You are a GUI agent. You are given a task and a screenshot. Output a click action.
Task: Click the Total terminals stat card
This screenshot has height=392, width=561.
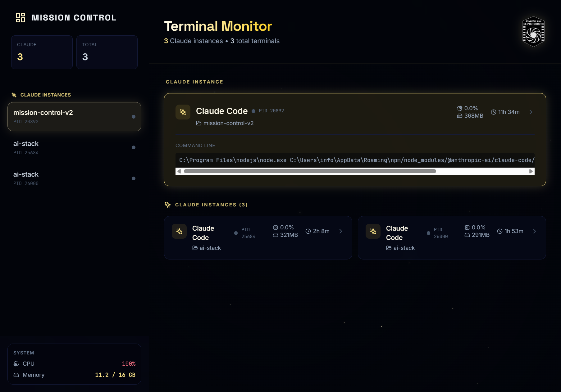tap(107, 52)
